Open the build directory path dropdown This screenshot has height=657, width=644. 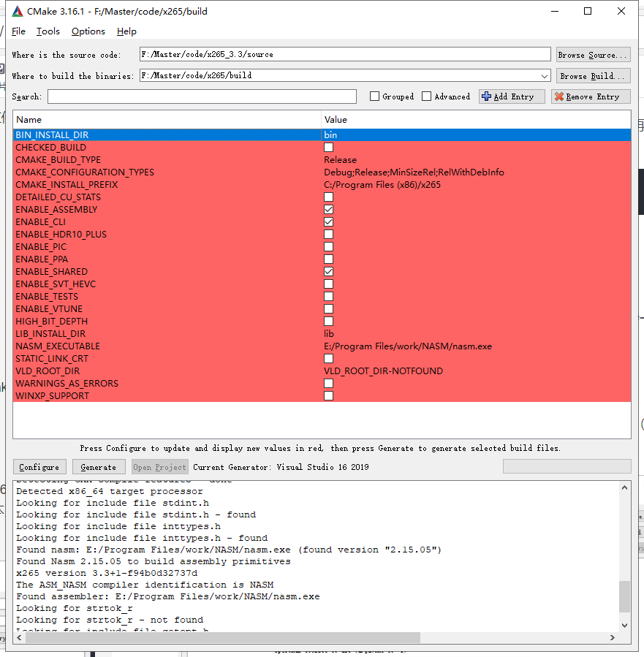544,75
